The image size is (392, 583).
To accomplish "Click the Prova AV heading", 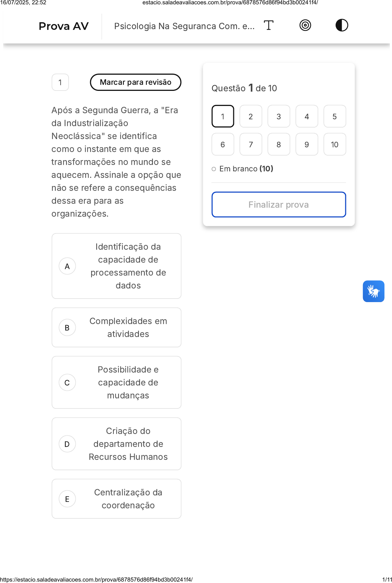I will [64, 26].
